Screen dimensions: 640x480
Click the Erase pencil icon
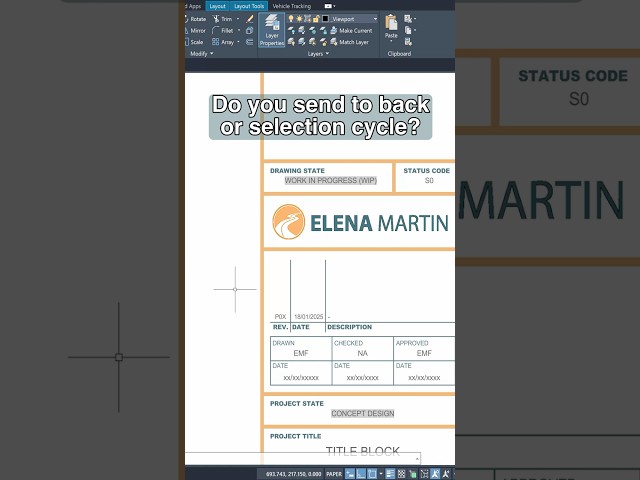coord(249,19)
